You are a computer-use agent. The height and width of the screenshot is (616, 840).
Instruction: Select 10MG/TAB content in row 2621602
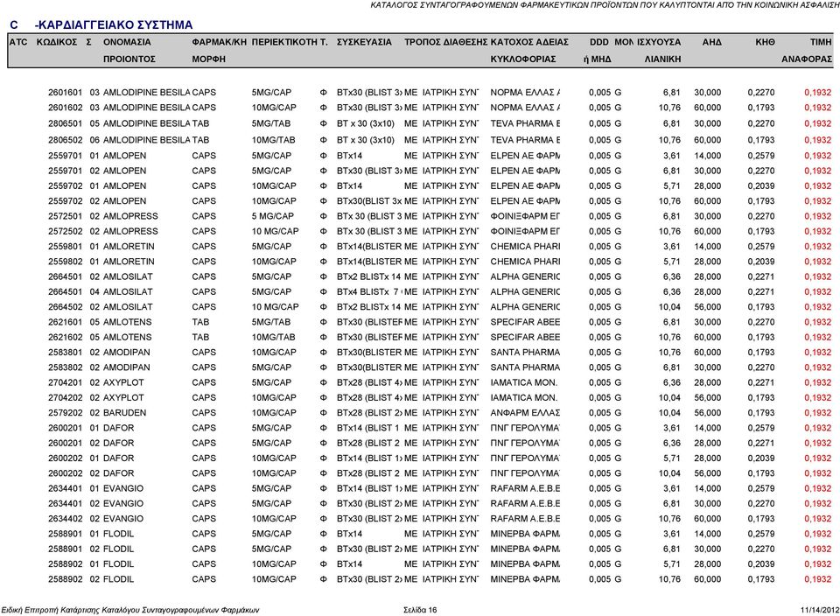[273, 337]
